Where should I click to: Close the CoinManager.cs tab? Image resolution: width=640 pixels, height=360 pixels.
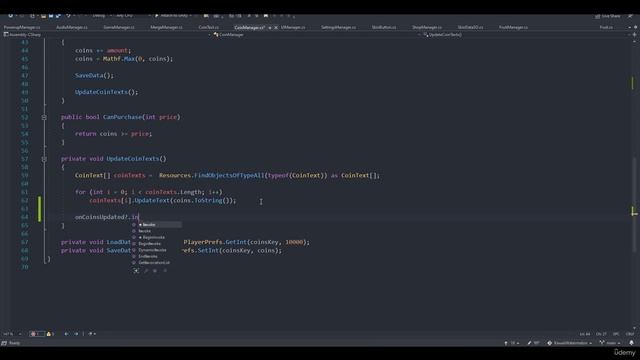[276, 28]
